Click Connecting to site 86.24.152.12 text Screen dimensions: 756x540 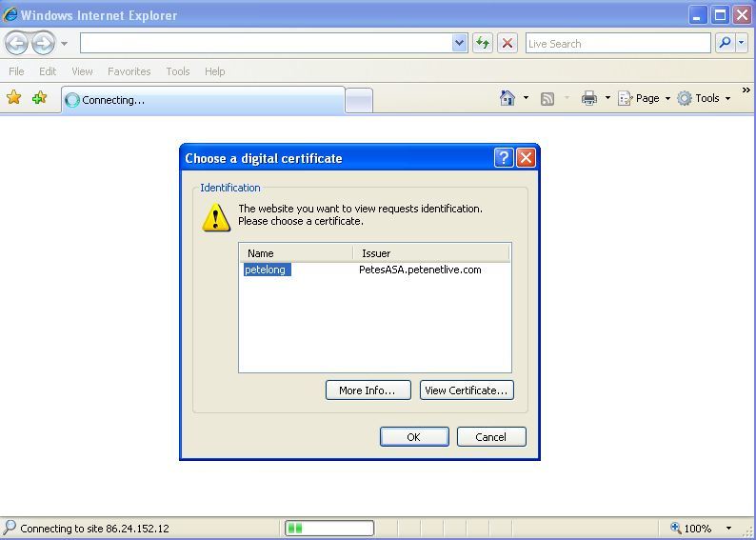(94, 529)
